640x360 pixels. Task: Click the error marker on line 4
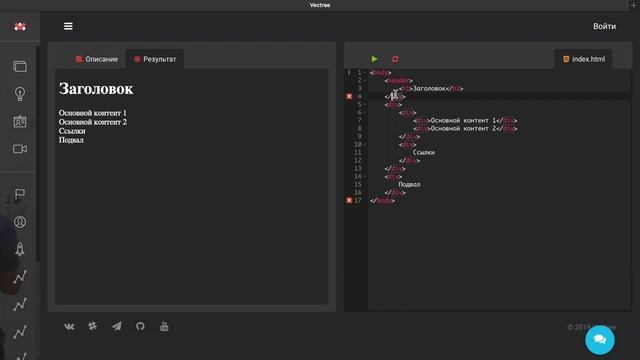coord(349,96)
